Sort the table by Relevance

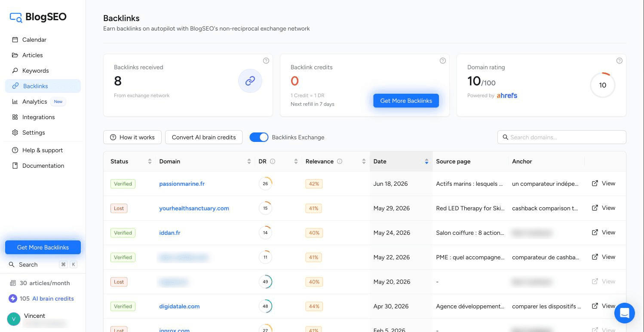pyautogui.click(x=364, y=162)
